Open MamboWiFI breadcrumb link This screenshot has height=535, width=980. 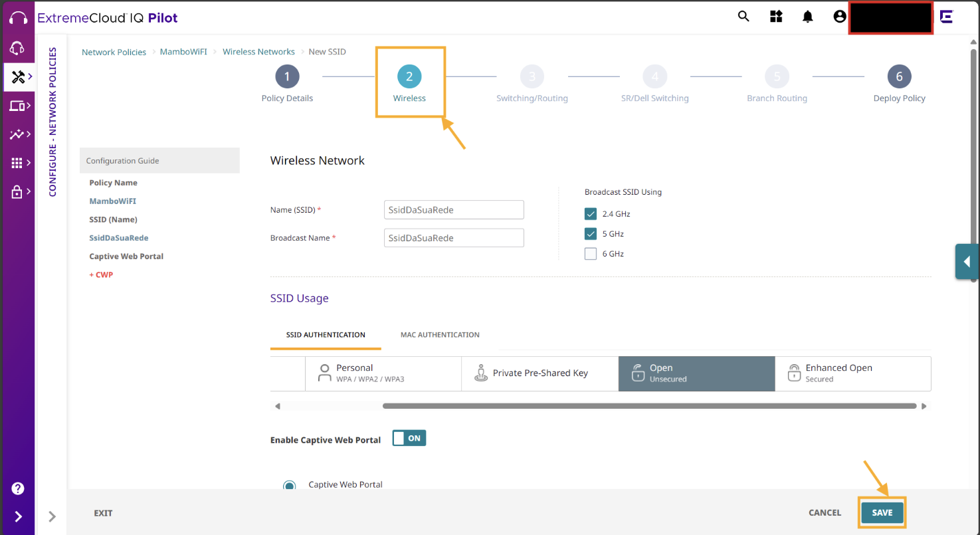(183, 52)
